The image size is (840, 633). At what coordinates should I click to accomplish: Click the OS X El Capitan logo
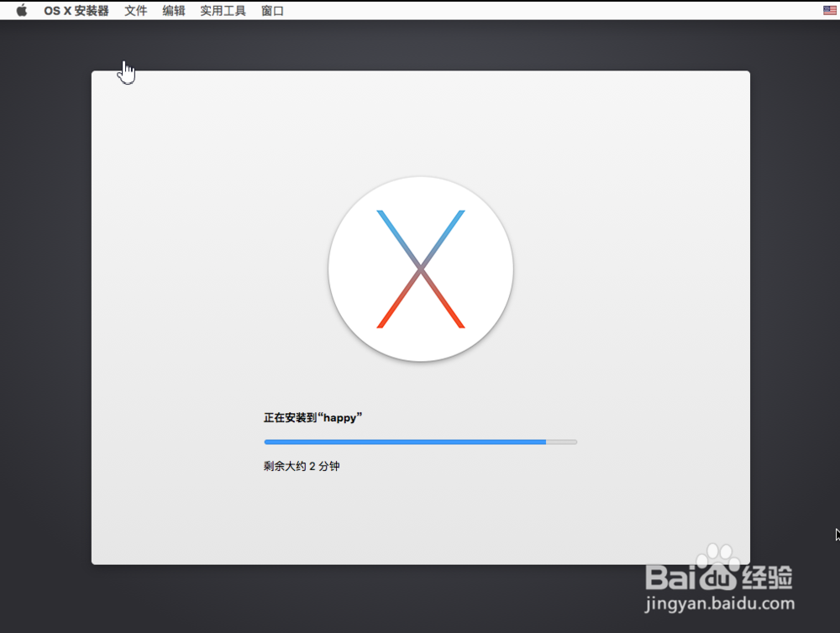pyautogui.click(x=421, y=269)
